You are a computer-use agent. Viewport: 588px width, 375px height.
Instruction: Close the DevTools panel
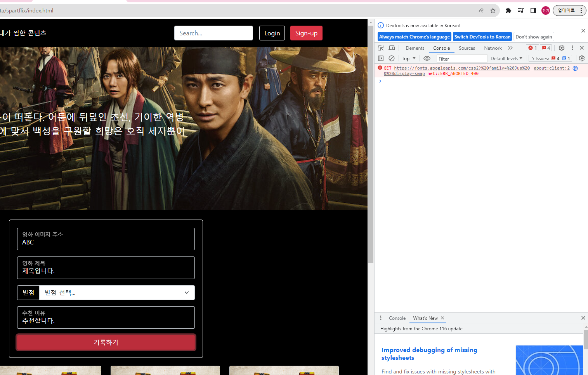[582, 48]
